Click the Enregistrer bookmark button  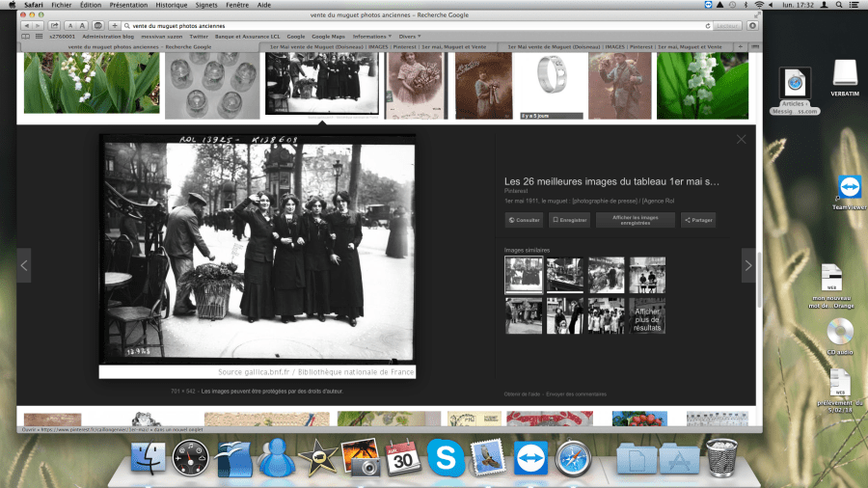(x=569, y=220)
